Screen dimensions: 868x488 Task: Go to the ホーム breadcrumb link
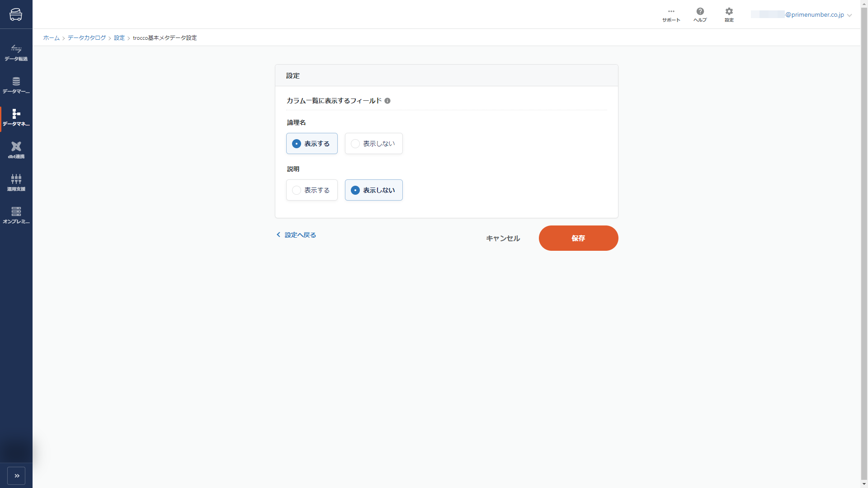pyautogui.click(x=51, y=38)
